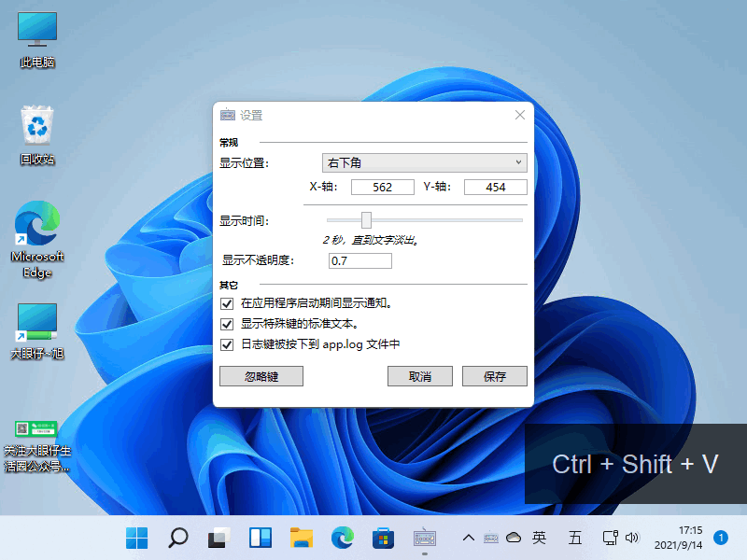Toggle 显示特殊键的标准文本 checkbox
747x560 pixels.
pyautogui.click(x=227, y=324)
